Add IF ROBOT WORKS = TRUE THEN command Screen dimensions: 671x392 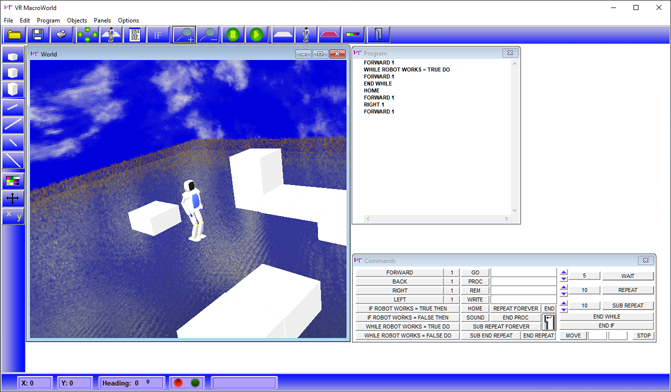pos(407,309)
